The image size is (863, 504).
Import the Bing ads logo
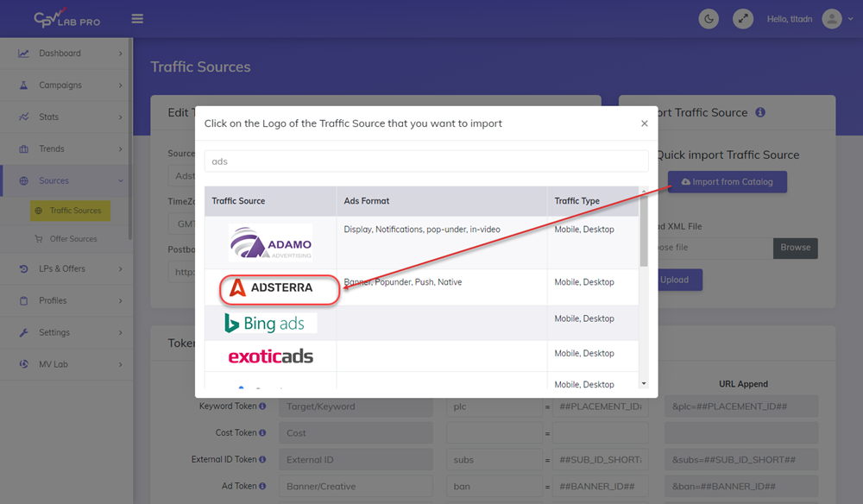click(x=270, y=323)
